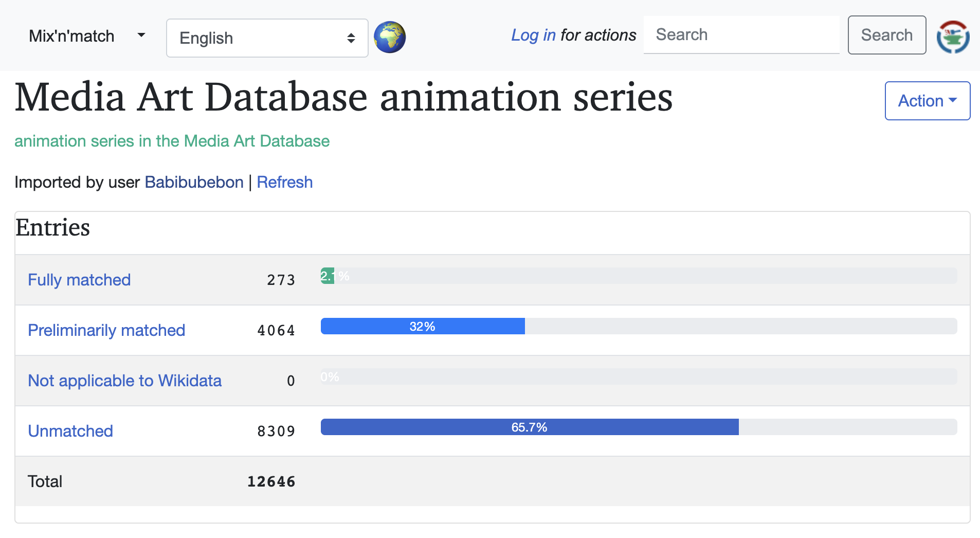The width and height of the screenshot is (980, 538).
Task: Focus the Search text field
Action: 741,35
